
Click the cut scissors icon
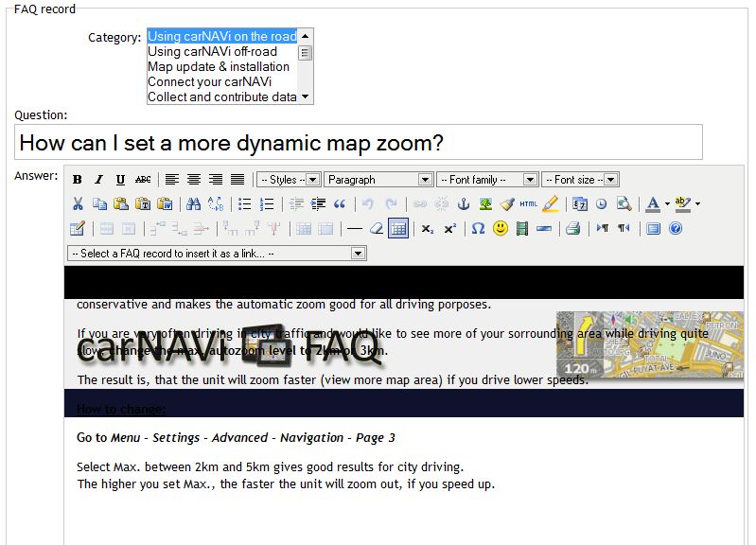point(78,204)
